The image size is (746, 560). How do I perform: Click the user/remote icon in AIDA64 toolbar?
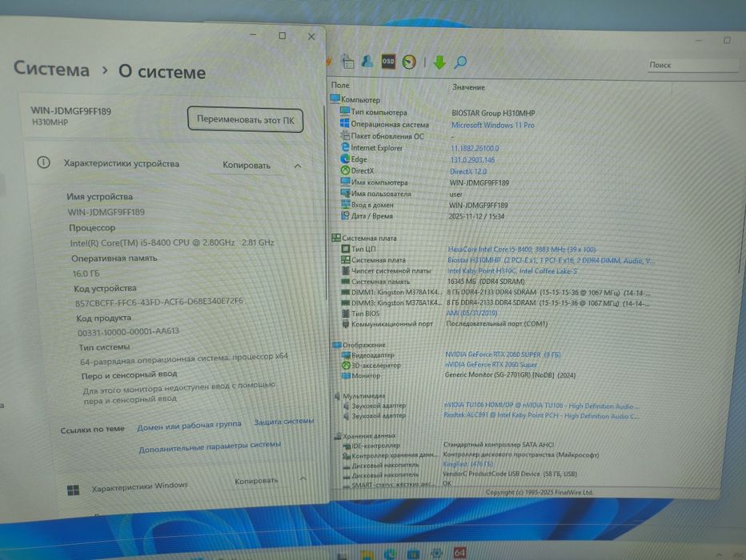click(x=367, y=62)
